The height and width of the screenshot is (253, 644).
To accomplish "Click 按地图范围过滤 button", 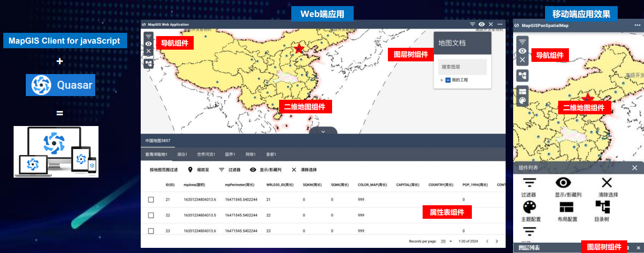I will coord(164,170).
